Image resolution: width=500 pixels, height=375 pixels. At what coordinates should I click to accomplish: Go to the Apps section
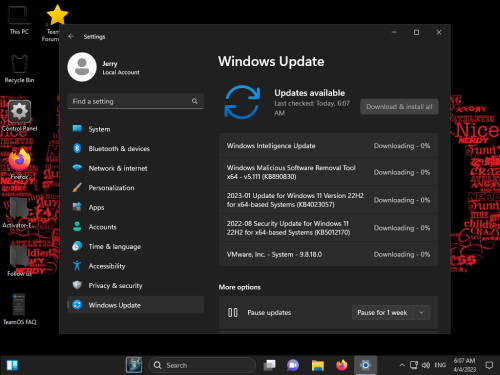[135, 207]
